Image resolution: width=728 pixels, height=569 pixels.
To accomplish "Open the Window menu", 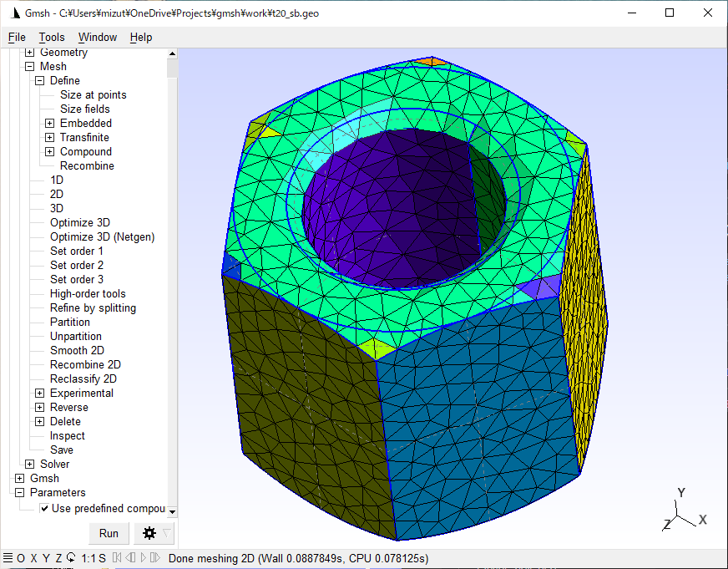I will point(98,37).
